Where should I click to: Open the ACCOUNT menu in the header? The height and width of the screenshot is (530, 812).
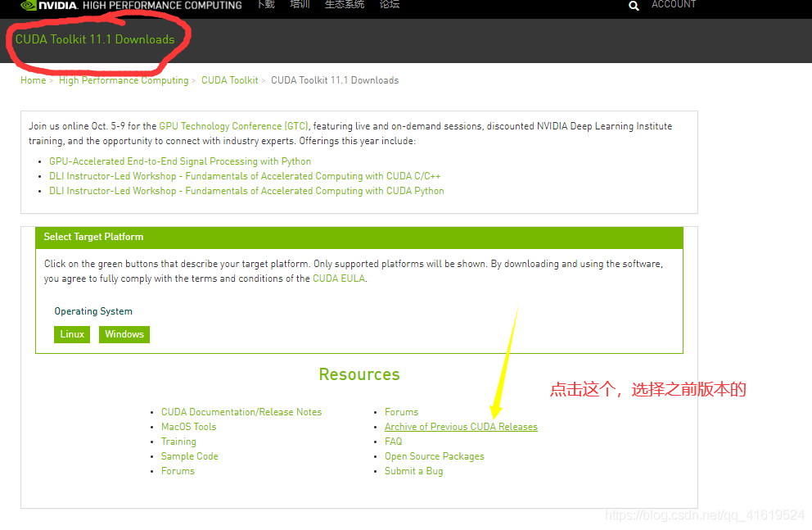point(674,5)
